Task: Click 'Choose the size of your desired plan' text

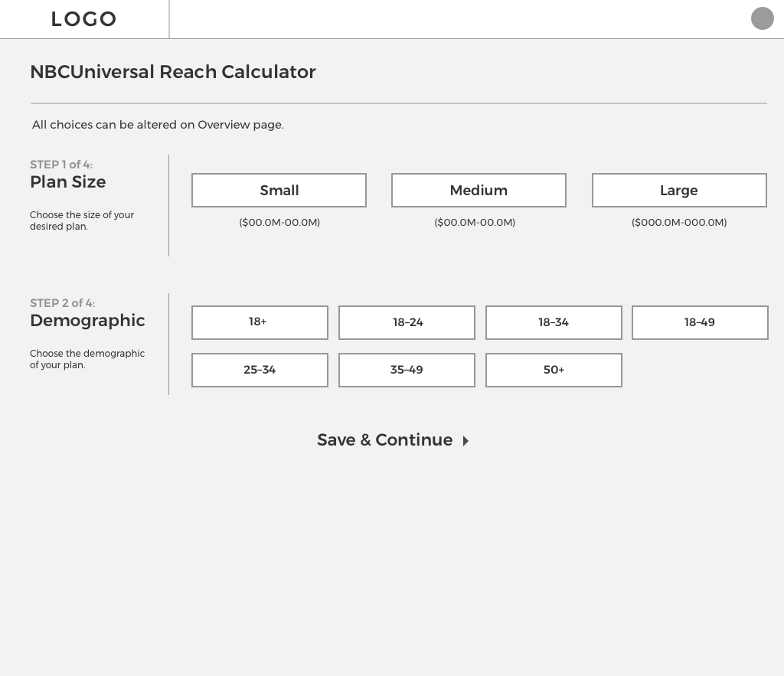Action: [x=82, y=220]
